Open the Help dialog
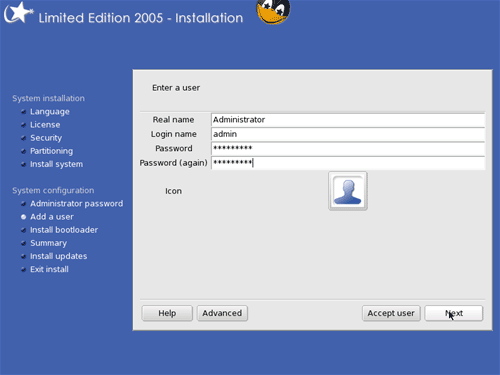Viewport: 500px width, 375px height. pos(167,313)
